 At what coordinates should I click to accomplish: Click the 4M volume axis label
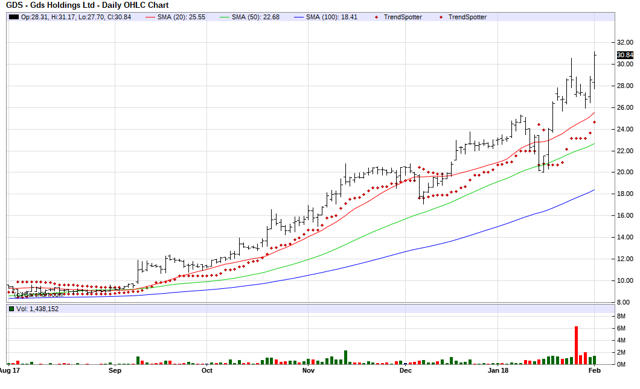[x=621, y=340]
